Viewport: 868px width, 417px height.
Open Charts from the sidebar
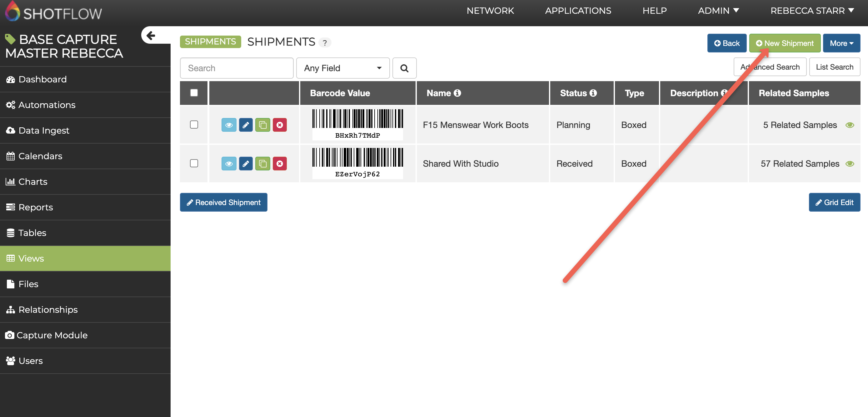click(33, 182)
